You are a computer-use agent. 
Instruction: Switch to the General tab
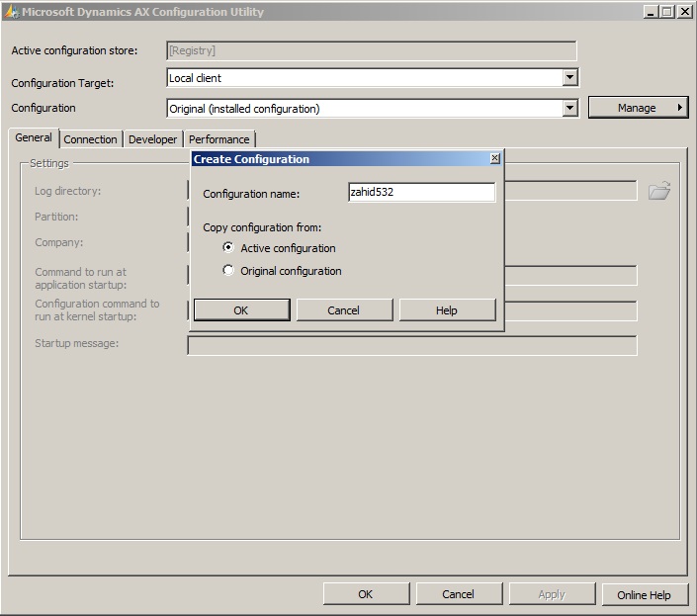[x=34, y=137]
